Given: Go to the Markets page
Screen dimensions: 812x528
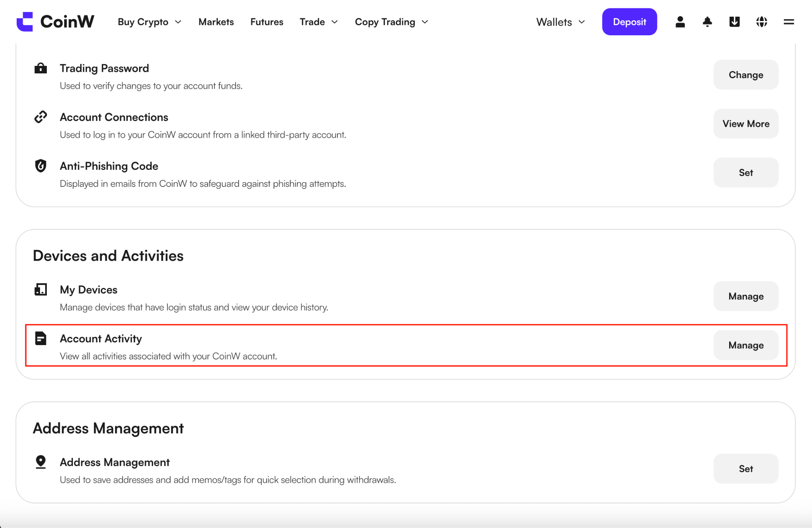Looking at the screenshot, I should [216, 22].
